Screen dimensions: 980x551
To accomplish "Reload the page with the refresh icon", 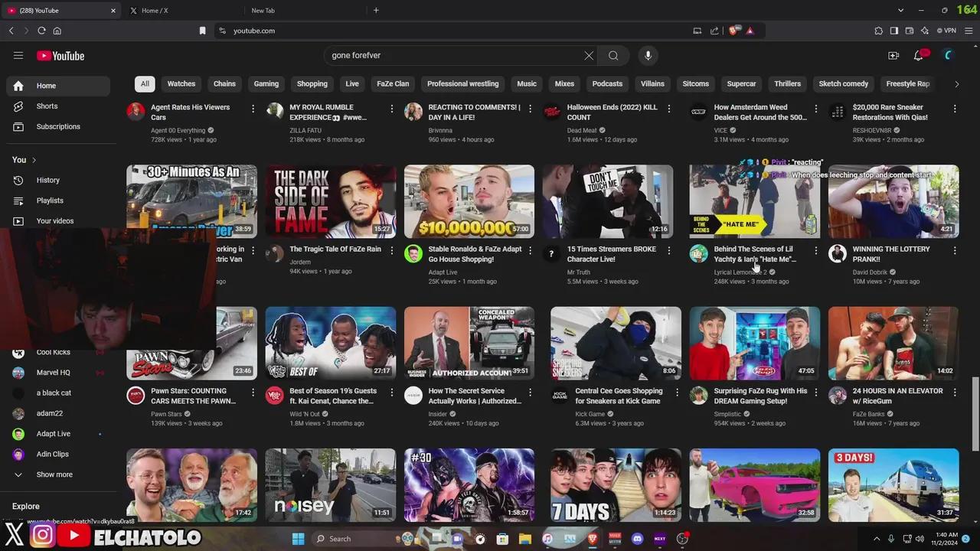I will (x=41, y=31).
